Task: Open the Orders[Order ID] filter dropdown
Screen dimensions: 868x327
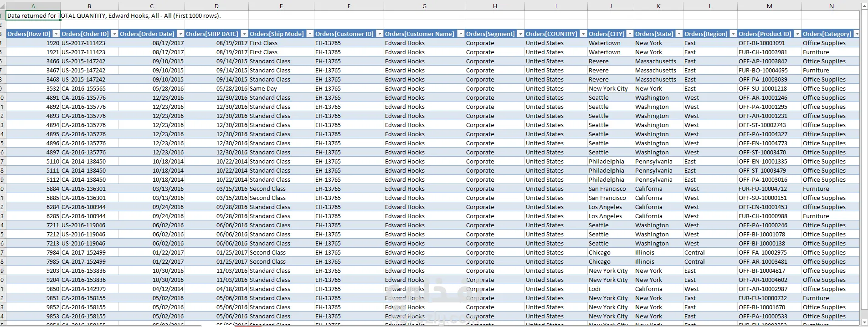Action: (x=115, y=34)
